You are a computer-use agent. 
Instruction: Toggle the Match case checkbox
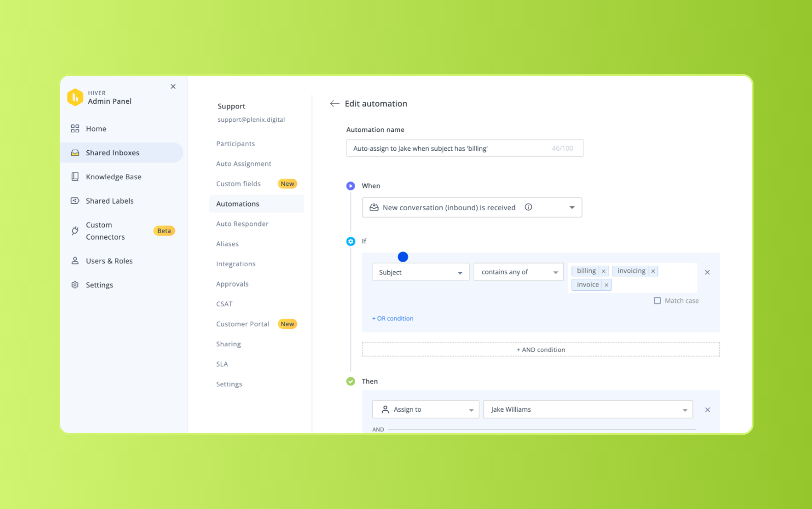pyautogui.click(x=657, y=301)
